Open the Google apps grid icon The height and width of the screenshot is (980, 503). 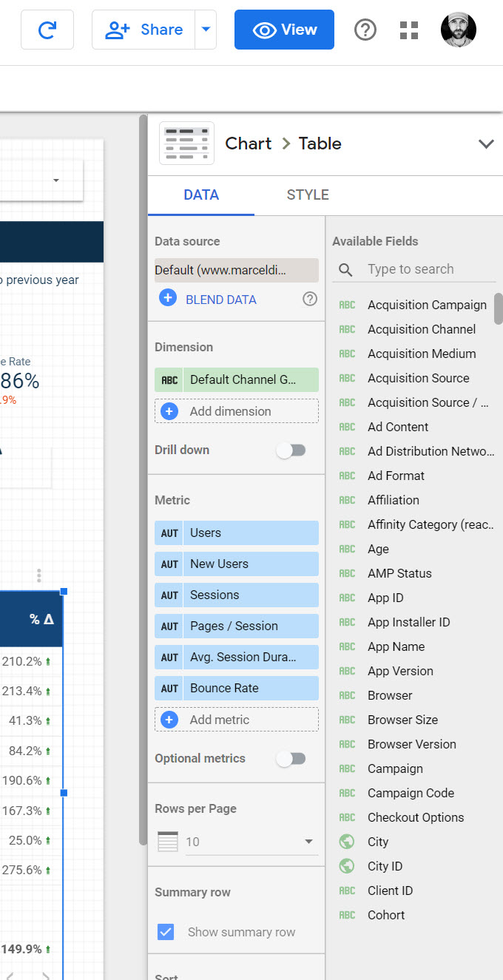click(409, 30)
